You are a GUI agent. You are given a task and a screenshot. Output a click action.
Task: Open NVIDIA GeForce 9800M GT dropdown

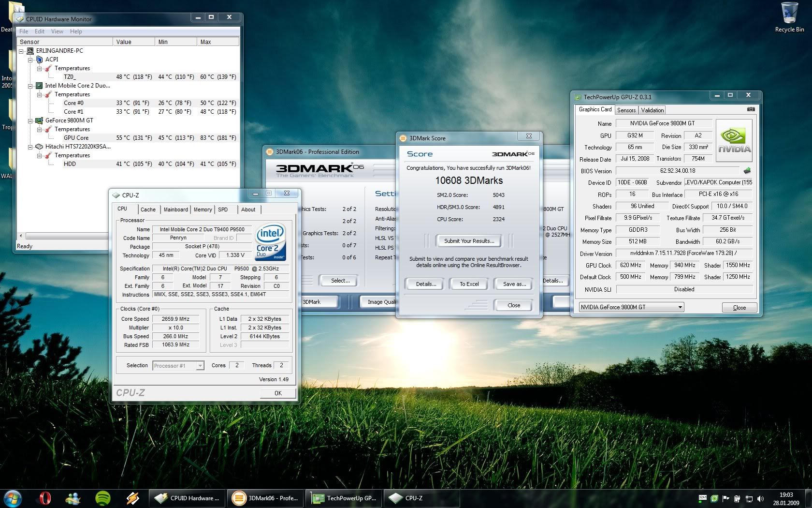[x=631, y=307]
